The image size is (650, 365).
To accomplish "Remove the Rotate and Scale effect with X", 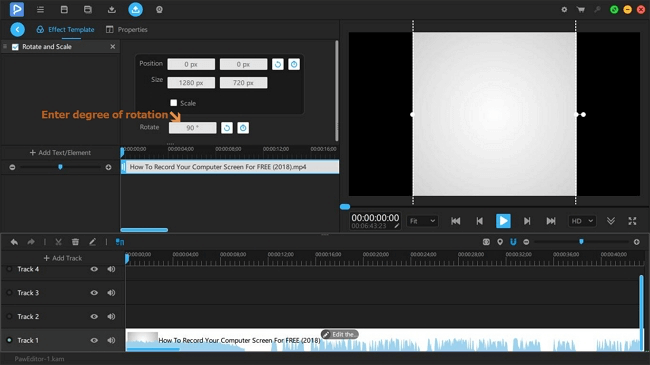I will tap(113, 47).
